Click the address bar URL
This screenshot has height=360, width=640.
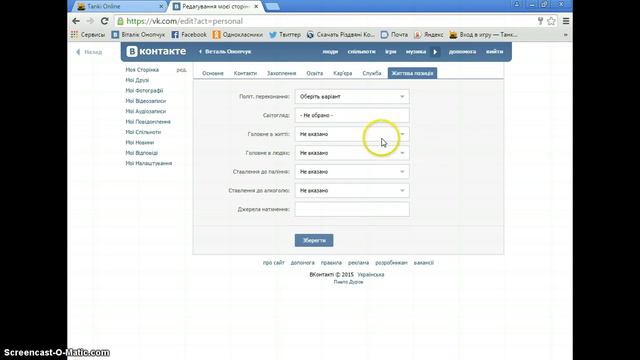point(184,21)
